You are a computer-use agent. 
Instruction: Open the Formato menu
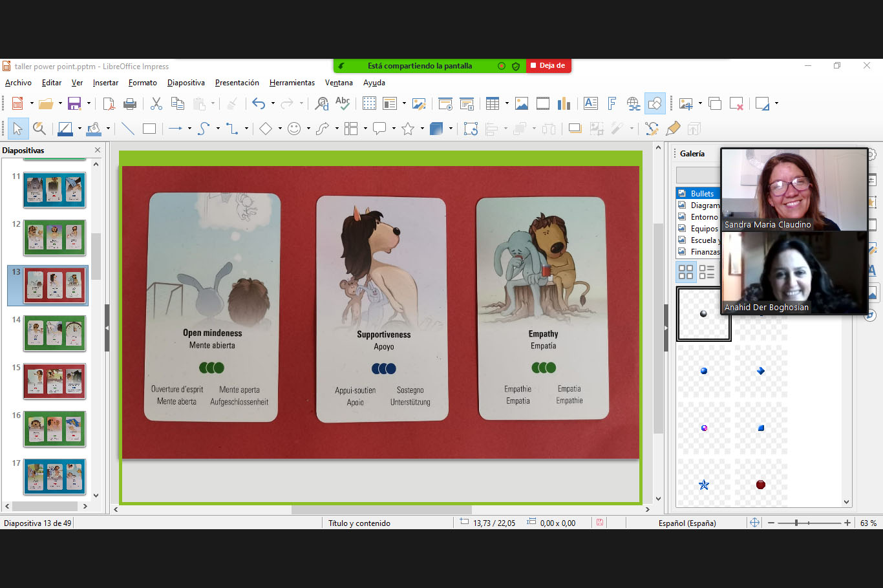click(143, 83)
